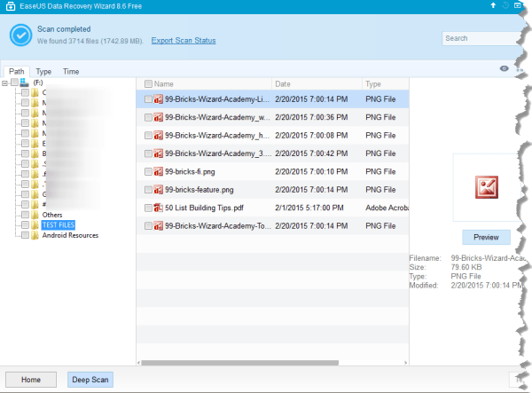
Task: Collapse the F: drive tree node
Action: pyautogui.click(x=4, y=83)
